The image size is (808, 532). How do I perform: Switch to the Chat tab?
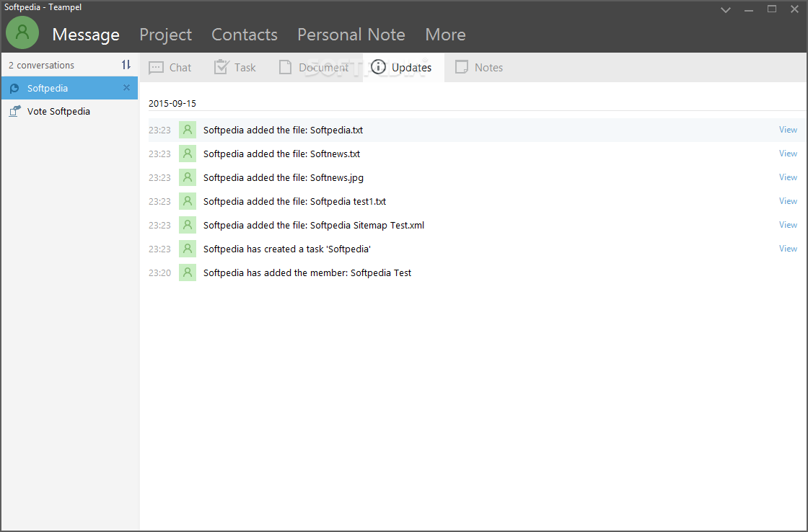click(x=170, y=68)
